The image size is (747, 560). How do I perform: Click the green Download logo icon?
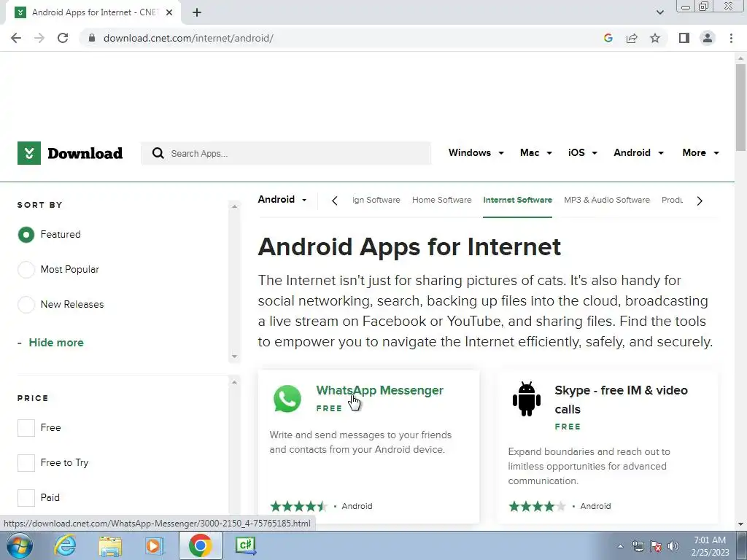(29, 153)
